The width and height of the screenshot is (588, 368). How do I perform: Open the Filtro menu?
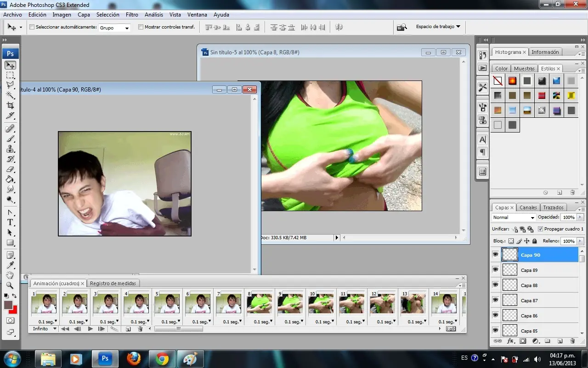pos(132,15)
